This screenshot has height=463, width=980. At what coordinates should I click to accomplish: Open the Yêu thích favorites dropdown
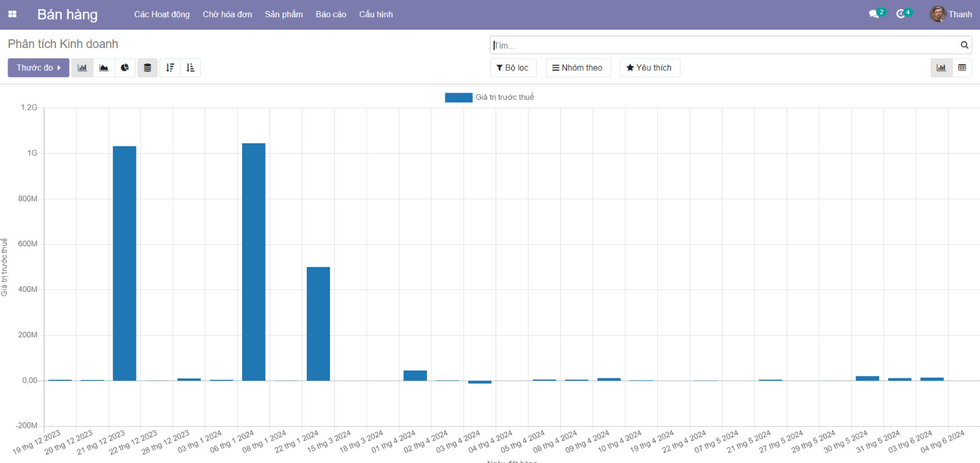(649, 68)
